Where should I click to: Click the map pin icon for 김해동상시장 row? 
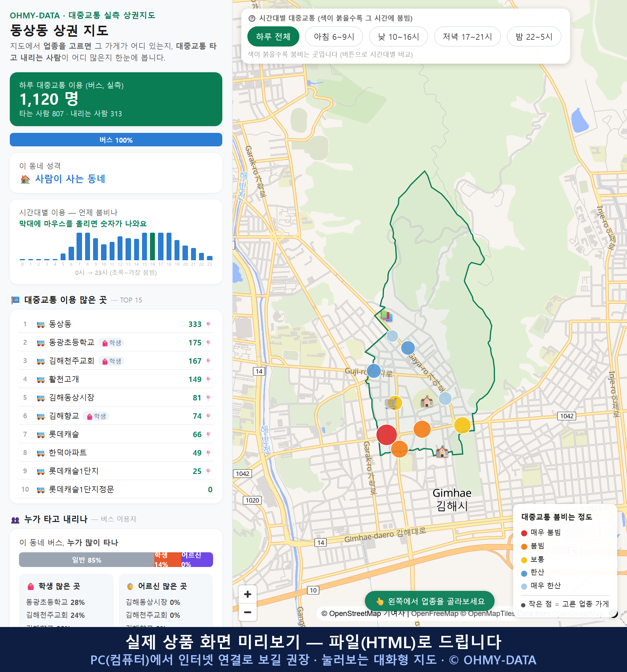[208, 398]
